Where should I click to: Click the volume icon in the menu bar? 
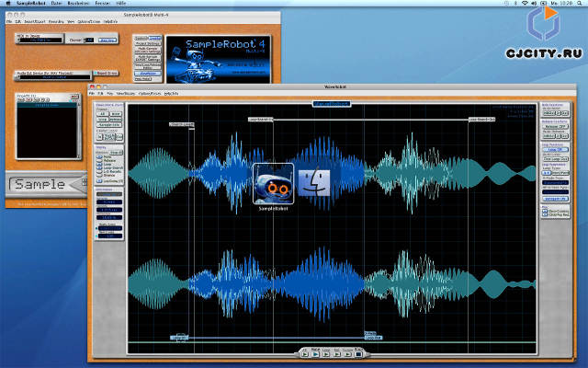click(x=534, y=3)
